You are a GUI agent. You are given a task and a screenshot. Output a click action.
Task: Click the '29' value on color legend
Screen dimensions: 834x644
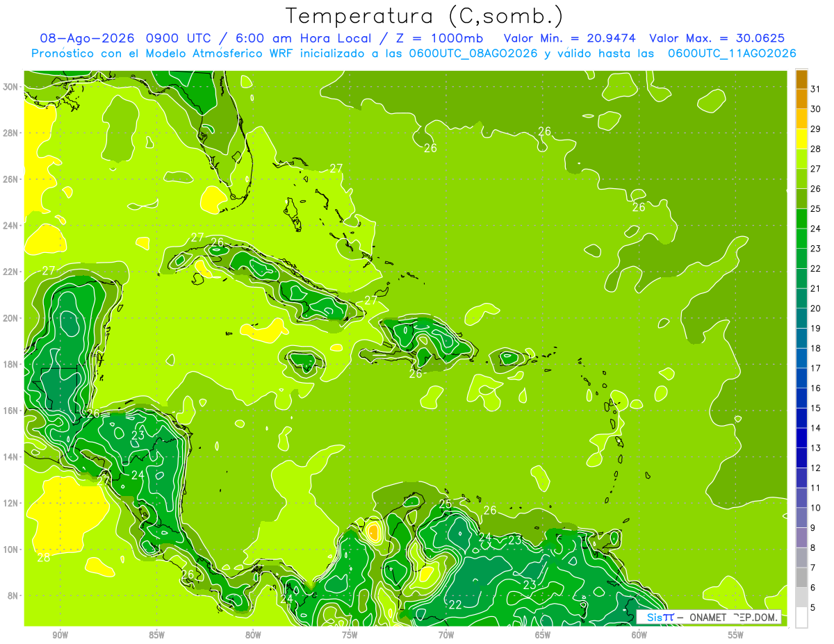tap(815, 129)
